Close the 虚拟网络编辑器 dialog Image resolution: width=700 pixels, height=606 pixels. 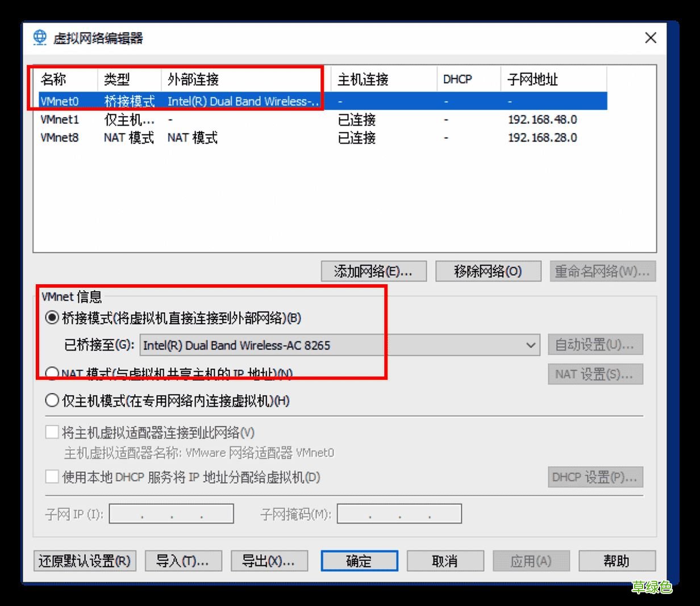pos(651,38)
